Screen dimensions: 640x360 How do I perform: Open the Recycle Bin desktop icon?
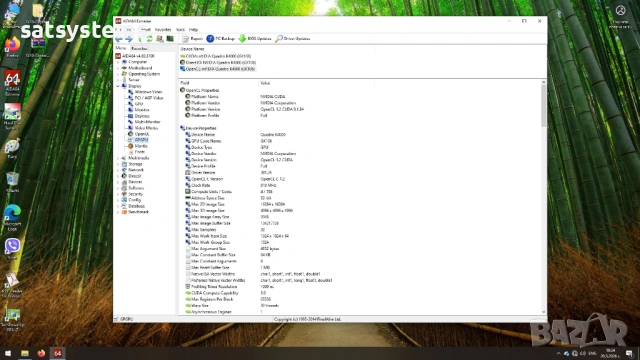[12, 182]
